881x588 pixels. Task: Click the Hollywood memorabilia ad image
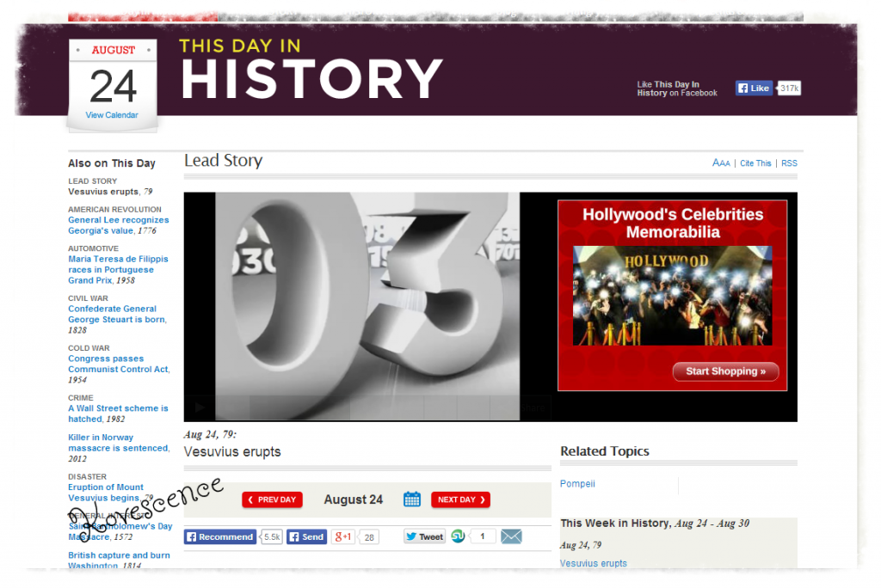click(672, 296)
